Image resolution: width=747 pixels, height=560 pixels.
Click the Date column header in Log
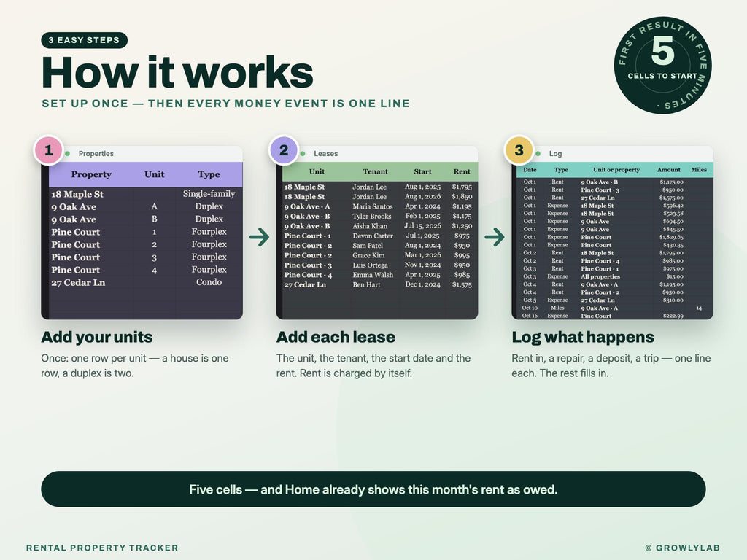point(530,169)
